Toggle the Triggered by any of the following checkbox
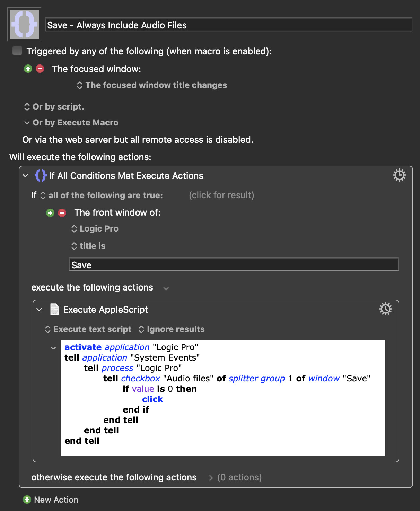420x511 pixels. 17,51
